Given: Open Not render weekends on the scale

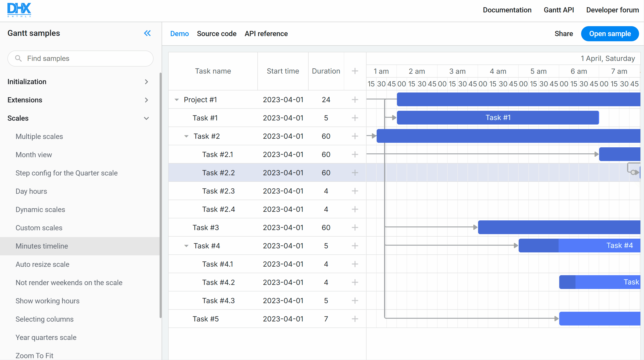Looking at the screenshot, I should (69, 282).
